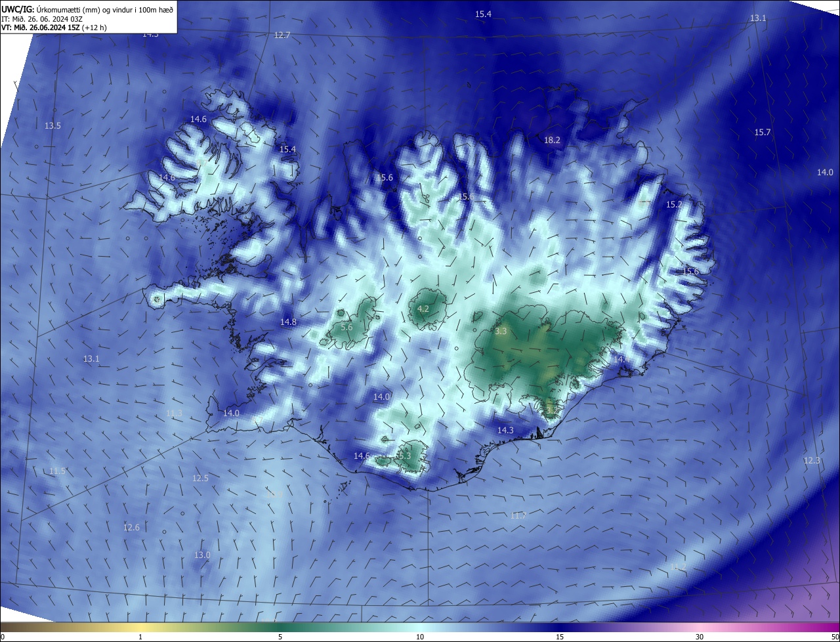The width and height of the screenshot is (840, 642).
Task: Click the 15.2 value on the map
Action: tap(674, 205)
